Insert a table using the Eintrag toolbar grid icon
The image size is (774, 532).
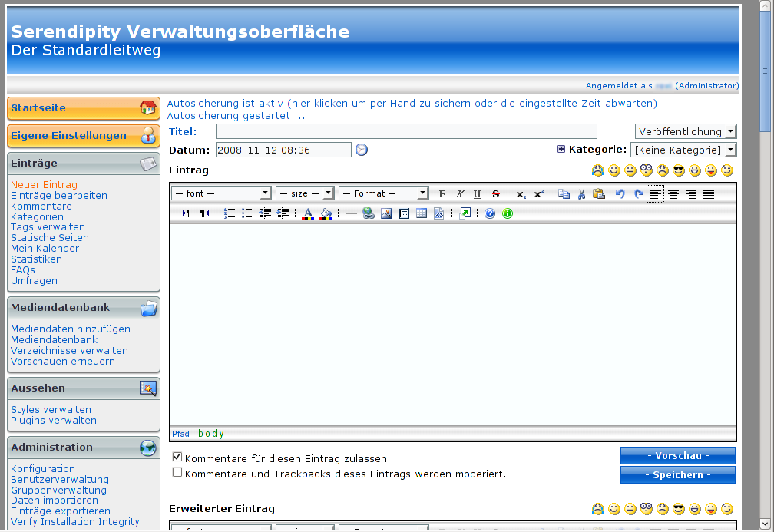pos(422,213)
